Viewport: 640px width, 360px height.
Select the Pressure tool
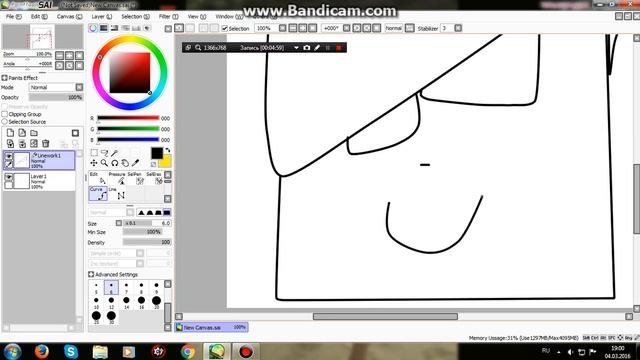(117, 178)
